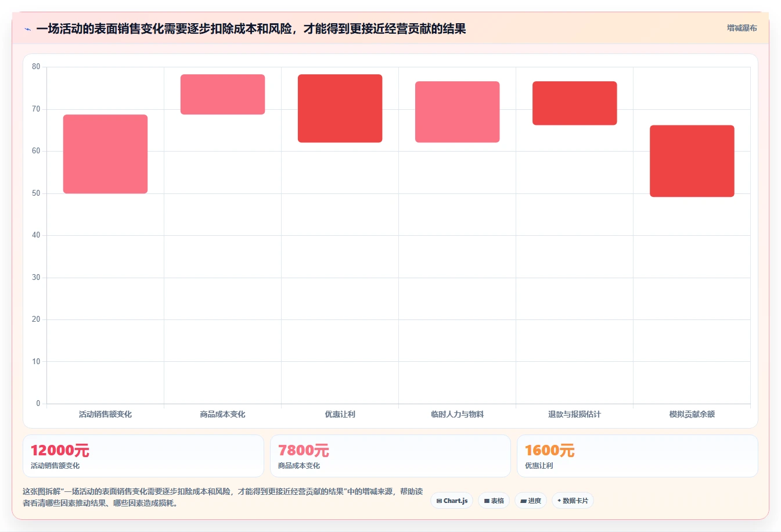Click the 12000元 value card
Screen dimensions: 781x532
pyautogui.click(x=143, y=456)
